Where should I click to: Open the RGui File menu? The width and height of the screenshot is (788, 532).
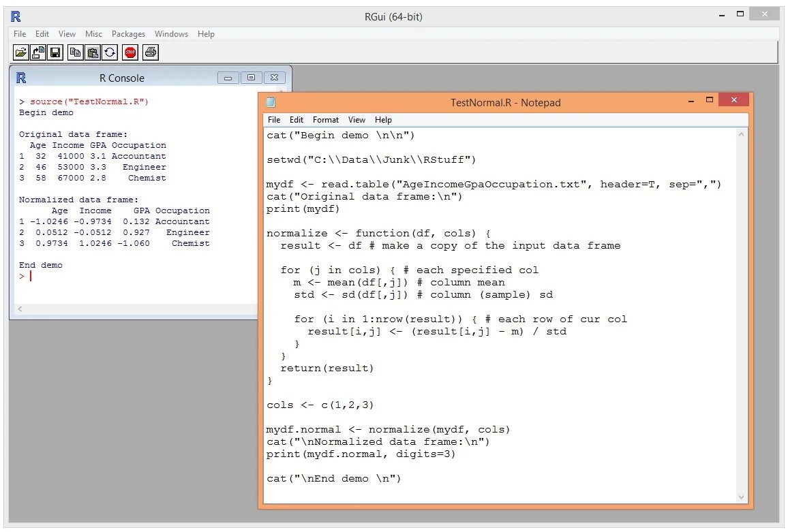20,33
